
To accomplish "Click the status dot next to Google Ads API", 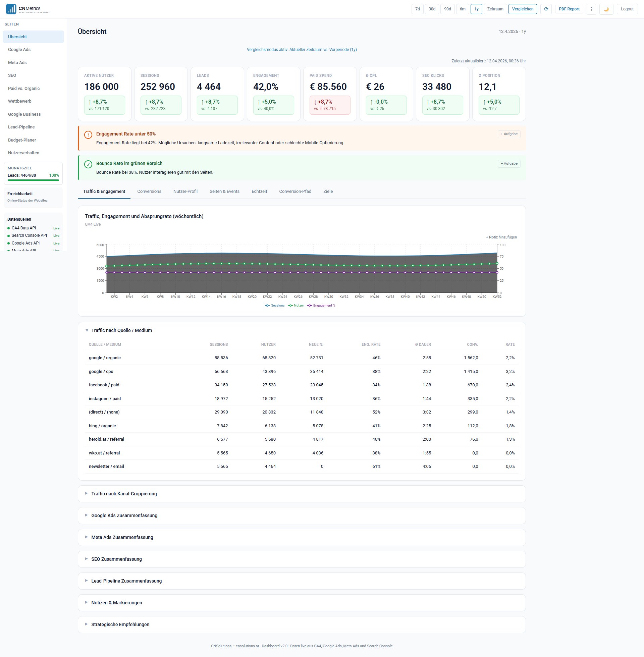I will coord(9,243).
